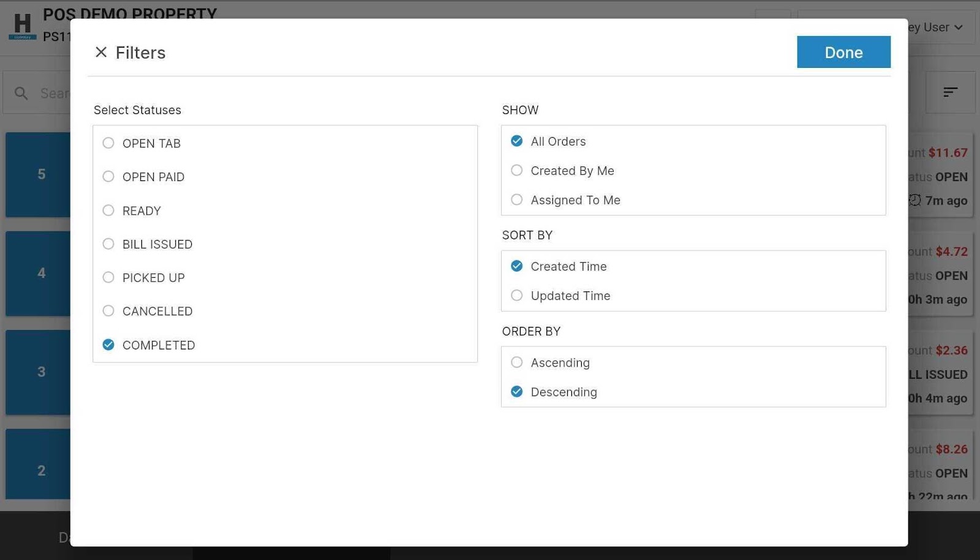Uncheck the COMPLETED status
Screen dimensions: 980x560
[x=108, y=345]
